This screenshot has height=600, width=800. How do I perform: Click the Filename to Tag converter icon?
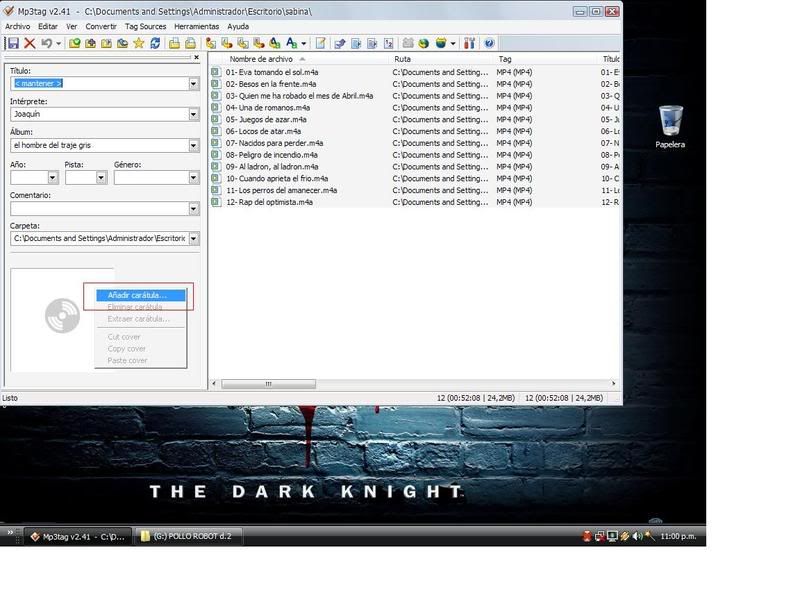pos(227,43)
